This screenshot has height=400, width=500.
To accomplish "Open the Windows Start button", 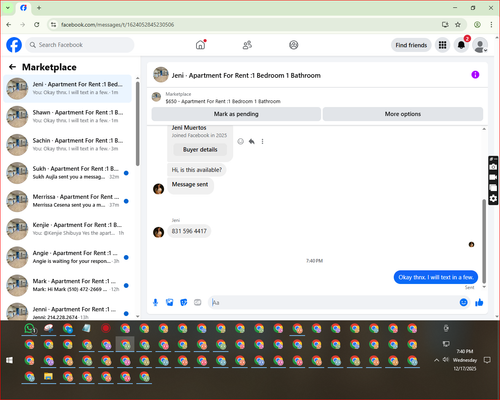I will (x=9, y=360).
